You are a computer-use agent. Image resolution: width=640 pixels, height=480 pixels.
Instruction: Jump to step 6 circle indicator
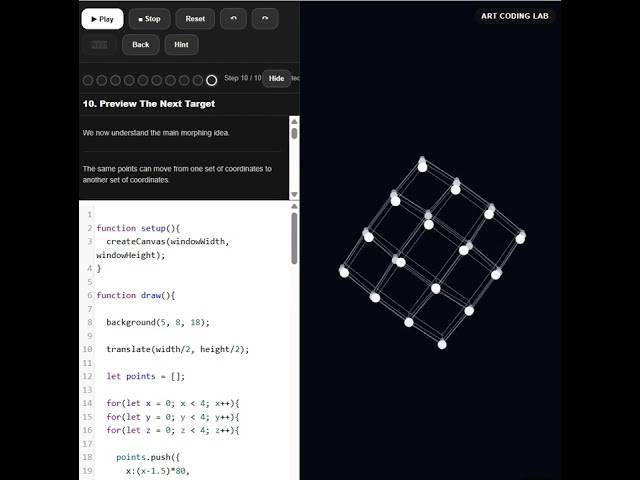(157, 80)
